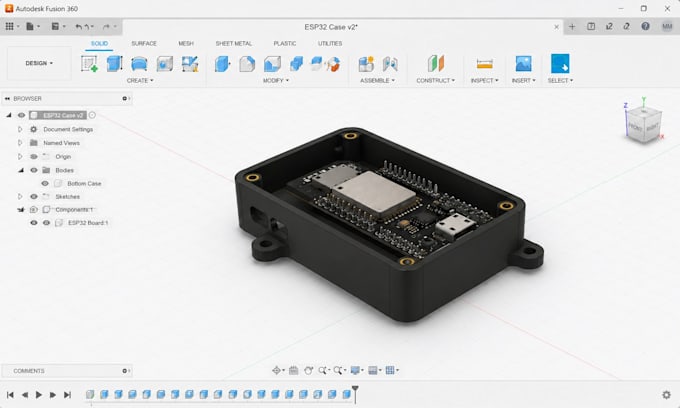Open the Help question mark icon
The height and width of the screenshot is (408, 680).
click(645, 26)
